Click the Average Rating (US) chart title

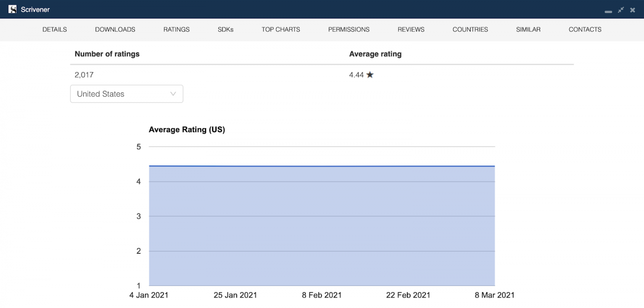point(187,130)
